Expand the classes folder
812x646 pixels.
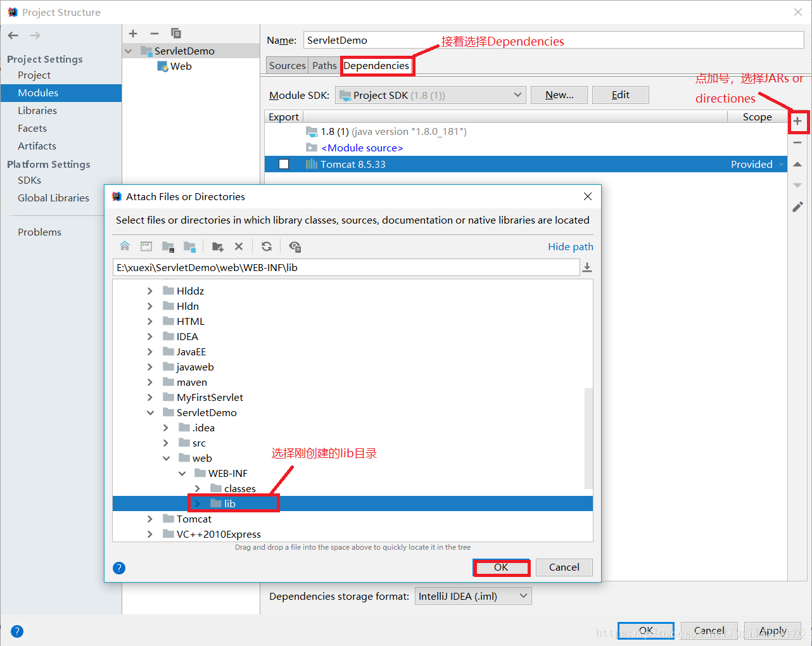coord(198,488)
